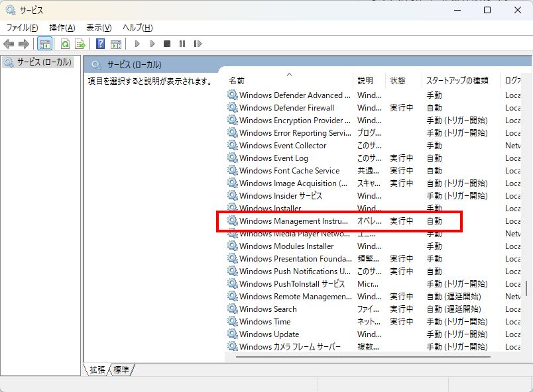Pause the service with the pause icon
The width and height of the screenshot is (533, 392).
point(182,44)
